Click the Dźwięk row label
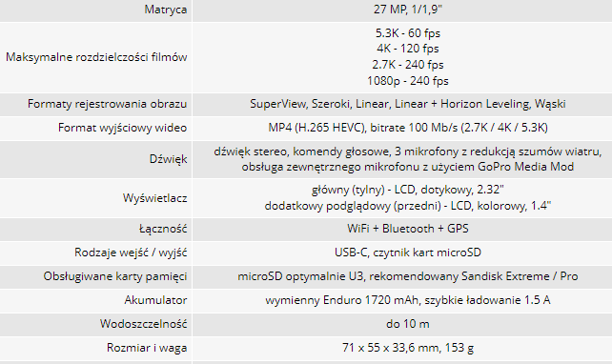 pos(168,159)
